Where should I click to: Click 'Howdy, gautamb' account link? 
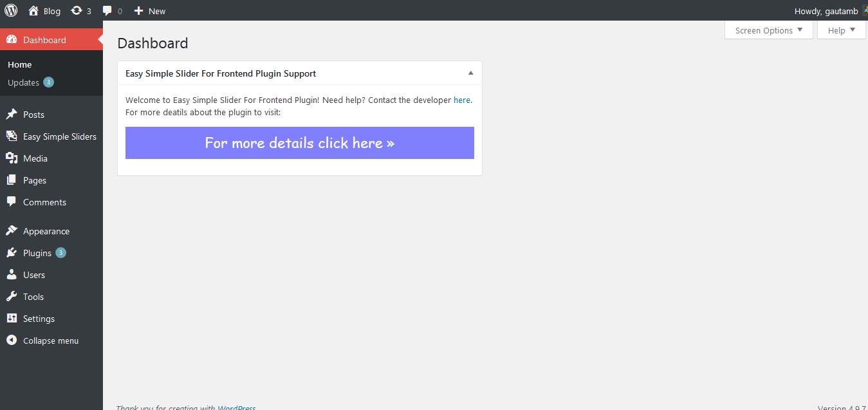coord(826,11)
